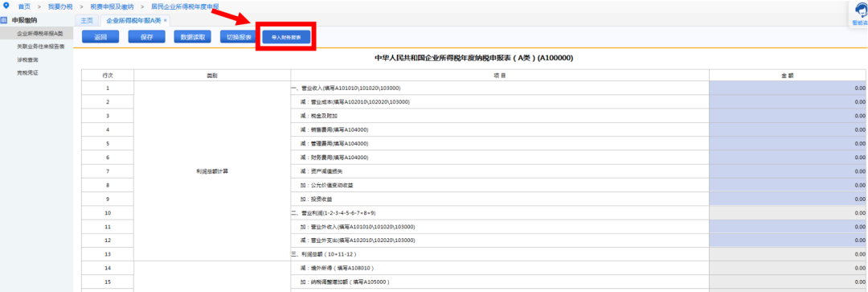Viewport: 868px width, 292px height.
Task: Click row number 10 cell
Action: [x=108, y=213]
